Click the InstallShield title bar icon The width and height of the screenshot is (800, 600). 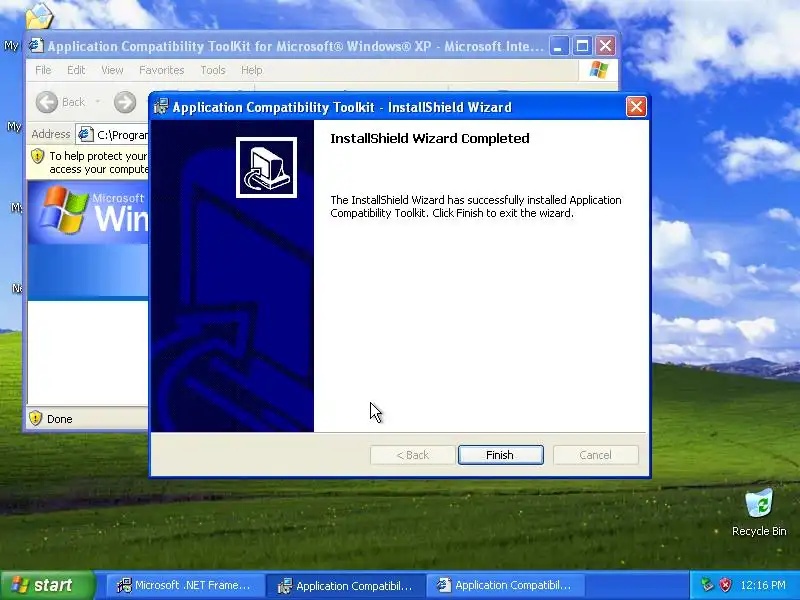point(161,107)
